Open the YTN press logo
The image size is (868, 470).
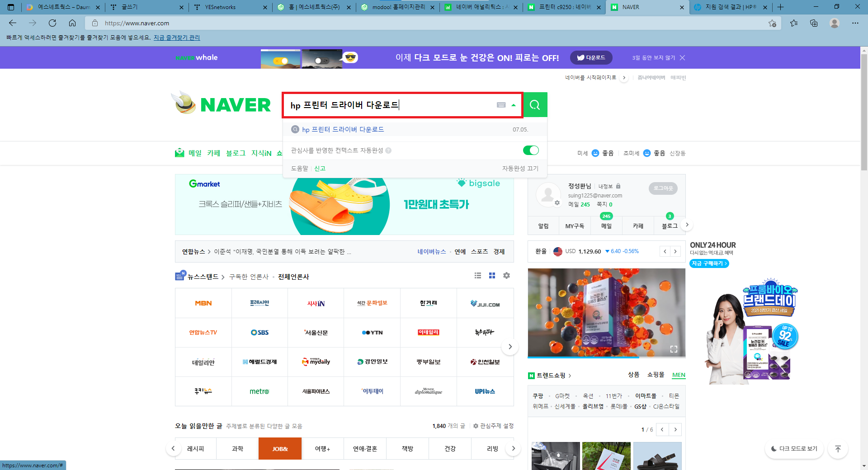372,333
